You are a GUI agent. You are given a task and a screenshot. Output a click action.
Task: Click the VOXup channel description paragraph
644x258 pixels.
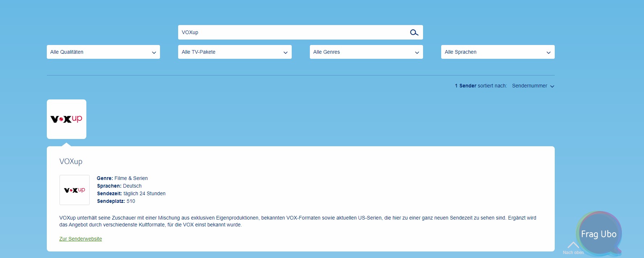(298, 221)
